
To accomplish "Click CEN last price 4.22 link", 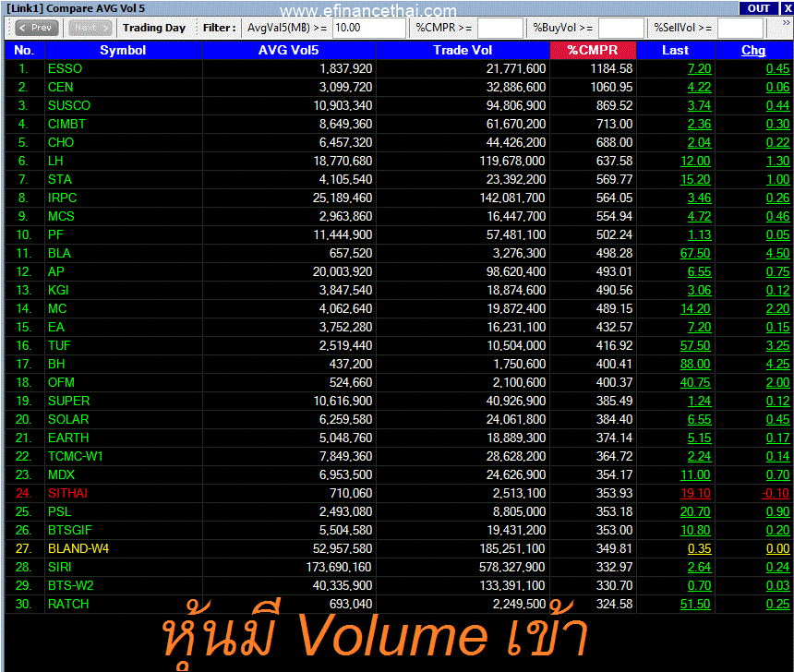I will pyautogui.click(x=699, y=87).
